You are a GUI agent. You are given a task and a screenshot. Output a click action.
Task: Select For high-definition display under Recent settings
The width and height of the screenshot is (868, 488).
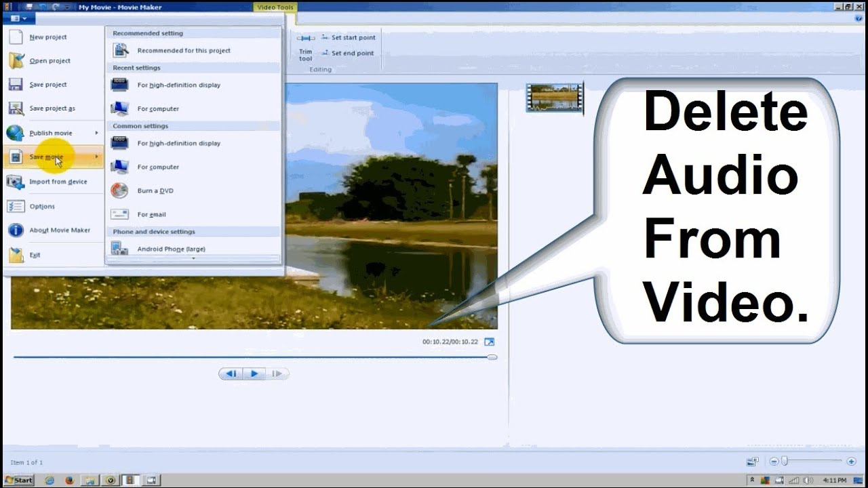193,85
